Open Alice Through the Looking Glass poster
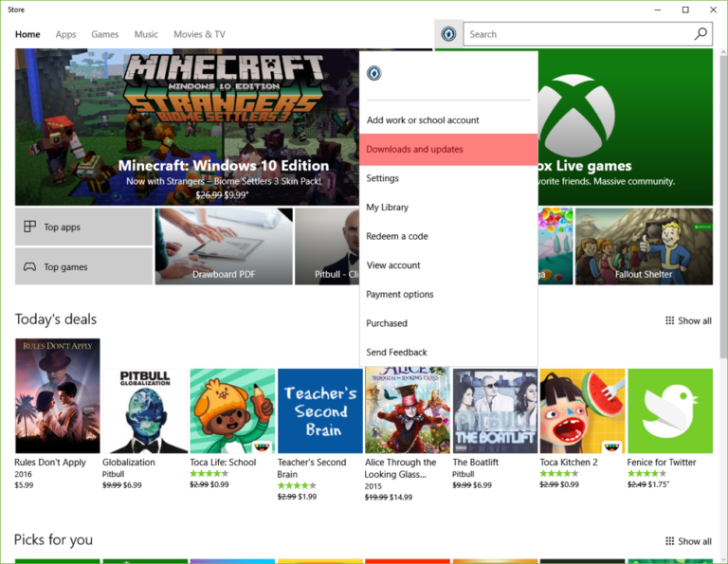This screenshot has height=564, width=728. 408,409
